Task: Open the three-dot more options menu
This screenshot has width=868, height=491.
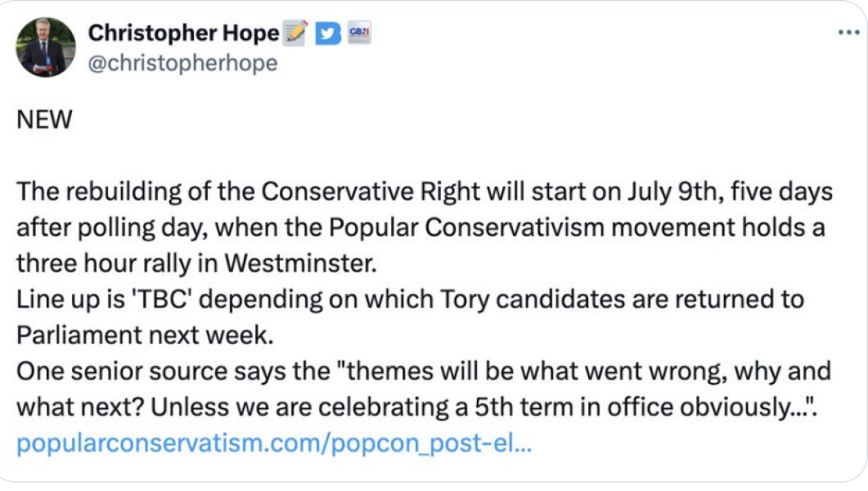Action: coord(845,33)
